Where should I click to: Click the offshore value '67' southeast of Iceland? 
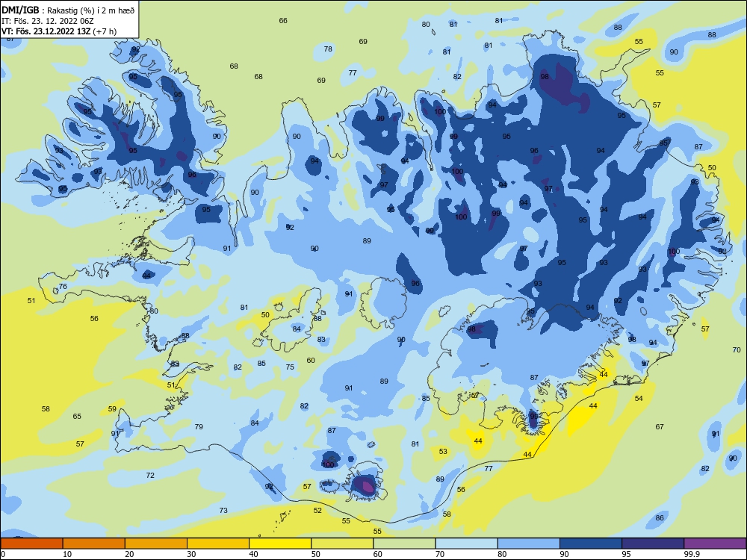660,426
